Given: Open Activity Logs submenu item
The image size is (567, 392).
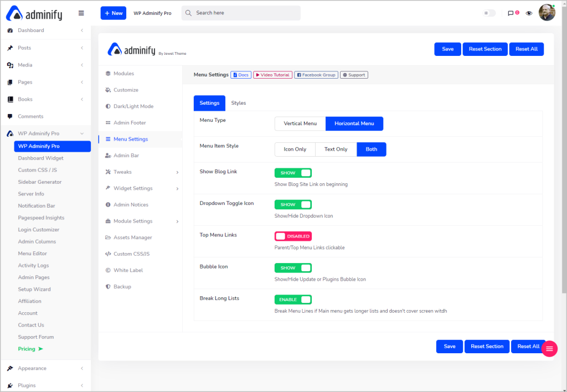Looking at the screenshot, I should click(x=34, y=265).
